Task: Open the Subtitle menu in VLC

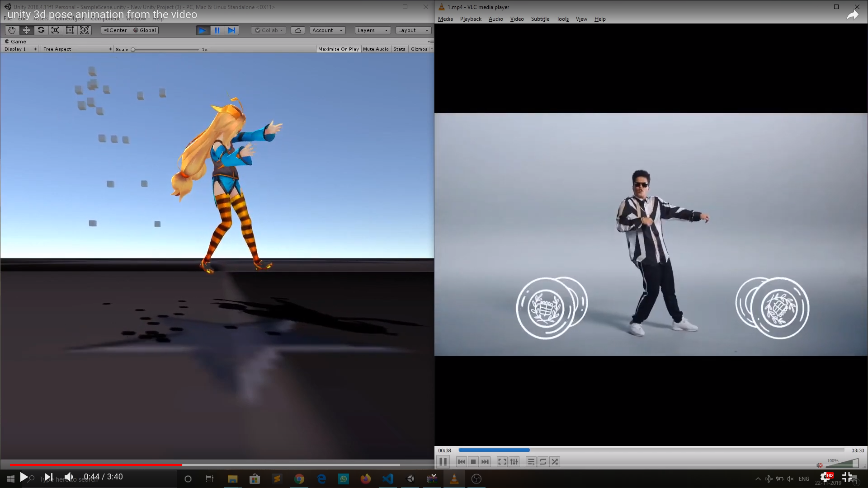Action: 540,19
